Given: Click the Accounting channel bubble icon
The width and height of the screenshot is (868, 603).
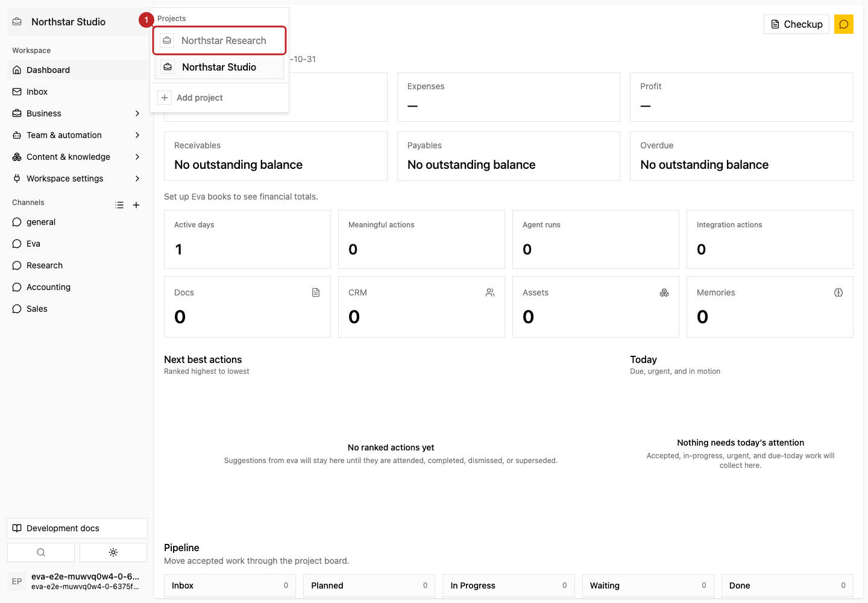Looking at the screenshot, I should pos(17,287).
